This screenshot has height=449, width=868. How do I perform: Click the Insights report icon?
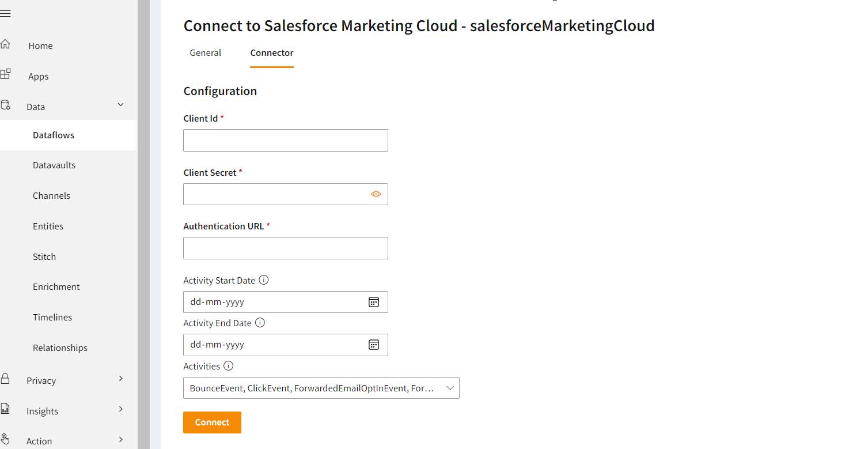click(5, 409)
